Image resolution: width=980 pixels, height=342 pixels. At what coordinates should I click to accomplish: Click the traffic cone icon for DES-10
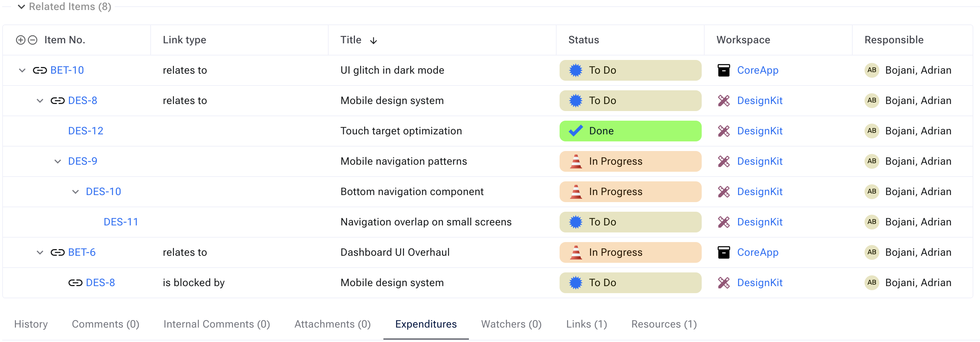pyautogui.click(x=575, y=192)
